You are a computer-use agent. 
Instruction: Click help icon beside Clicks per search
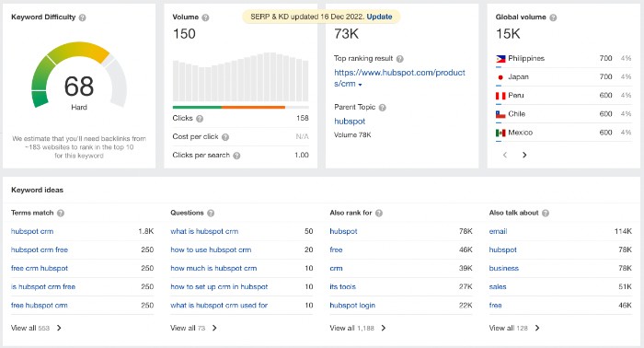pyautogui.click(x=236, y=156)
